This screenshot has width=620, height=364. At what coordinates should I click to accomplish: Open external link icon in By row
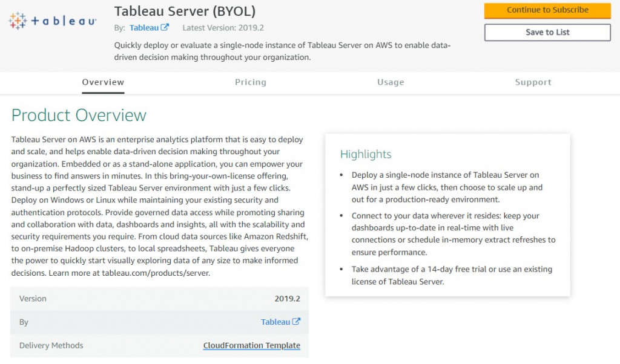coord(296,321)
